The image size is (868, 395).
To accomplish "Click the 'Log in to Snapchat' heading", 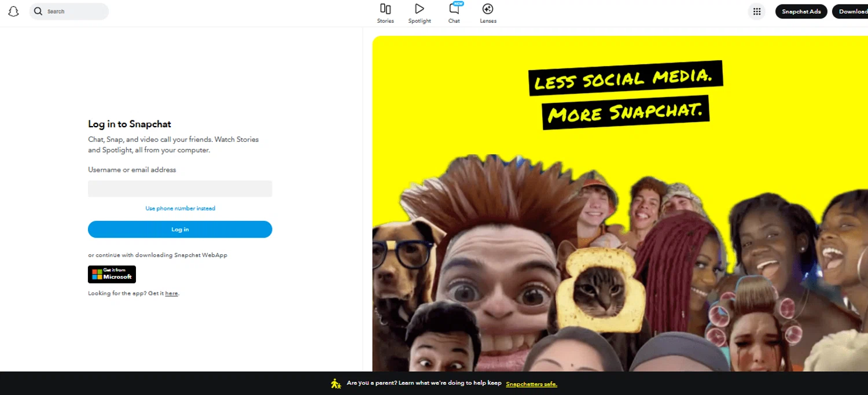I will tap(130, 124).
